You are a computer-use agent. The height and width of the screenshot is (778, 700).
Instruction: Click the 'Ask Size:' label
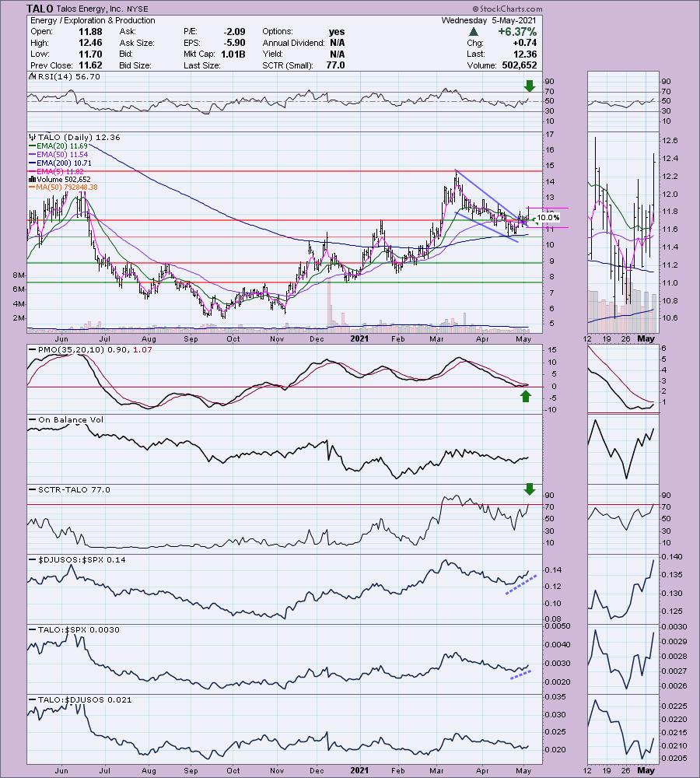tap(136, 43)
